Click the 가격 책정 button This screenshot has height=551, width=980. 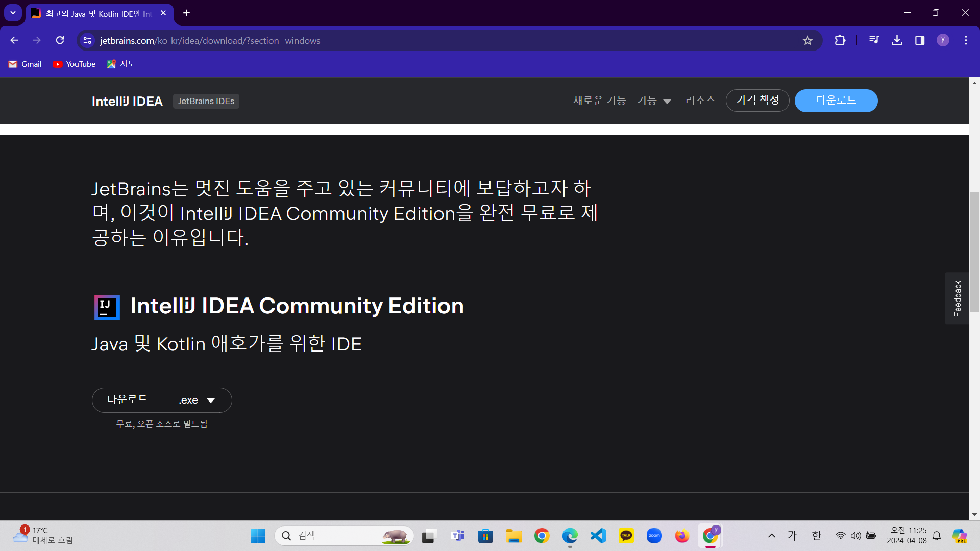757,101
